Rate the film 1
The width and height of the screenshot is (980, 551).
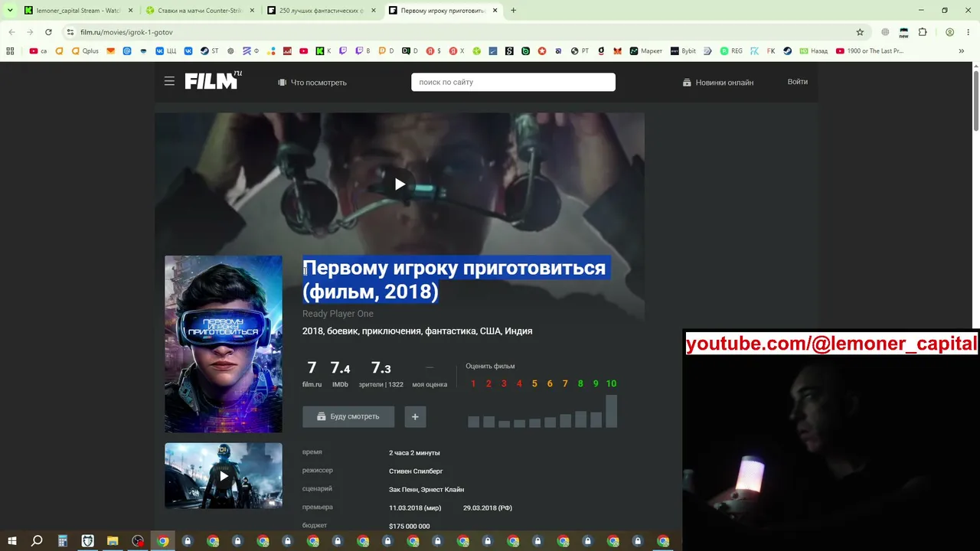click(473, 383)
